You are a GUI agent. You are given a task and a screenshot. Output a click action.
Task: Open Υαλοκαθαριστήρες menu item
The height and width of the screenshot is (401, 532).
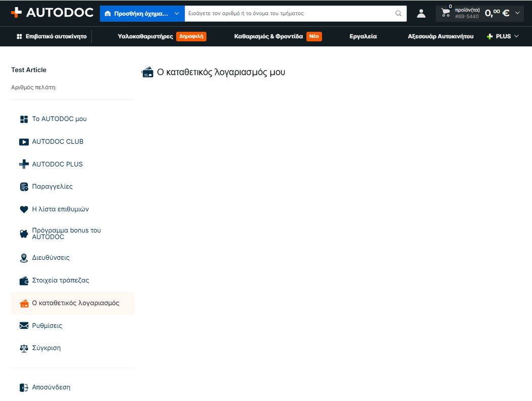pyautogui.click(x=145, y=36)
